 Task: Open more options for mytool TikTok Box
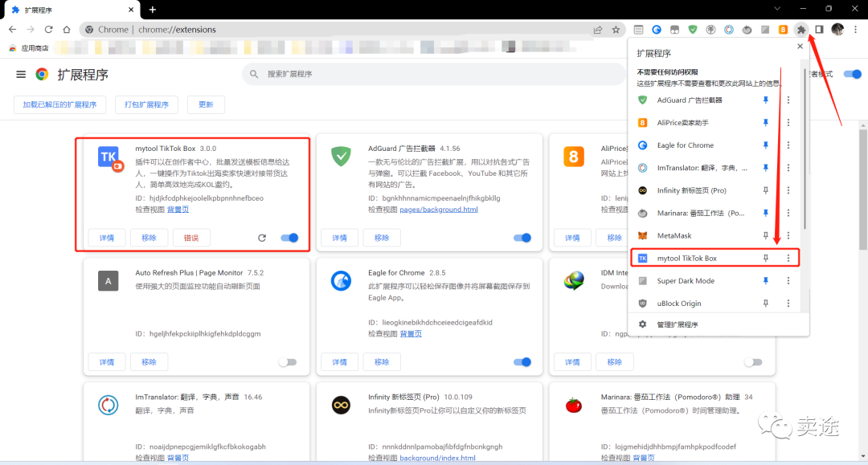coord(788,259)
